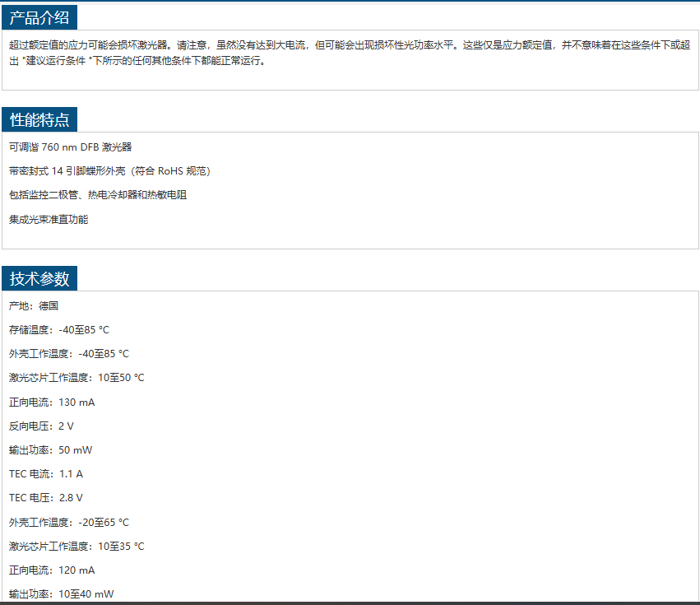This screenshot has width=700, height=605.
Task: Select the 产地：德国 parameter
Action: pyautogui.click(x=34, y=305)
